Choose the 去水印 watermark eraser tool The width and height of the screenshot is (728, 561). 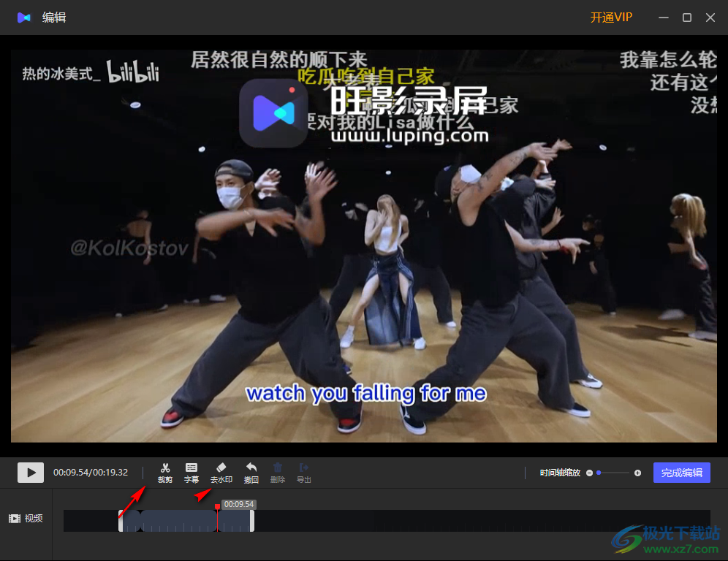tap(221, 473)
